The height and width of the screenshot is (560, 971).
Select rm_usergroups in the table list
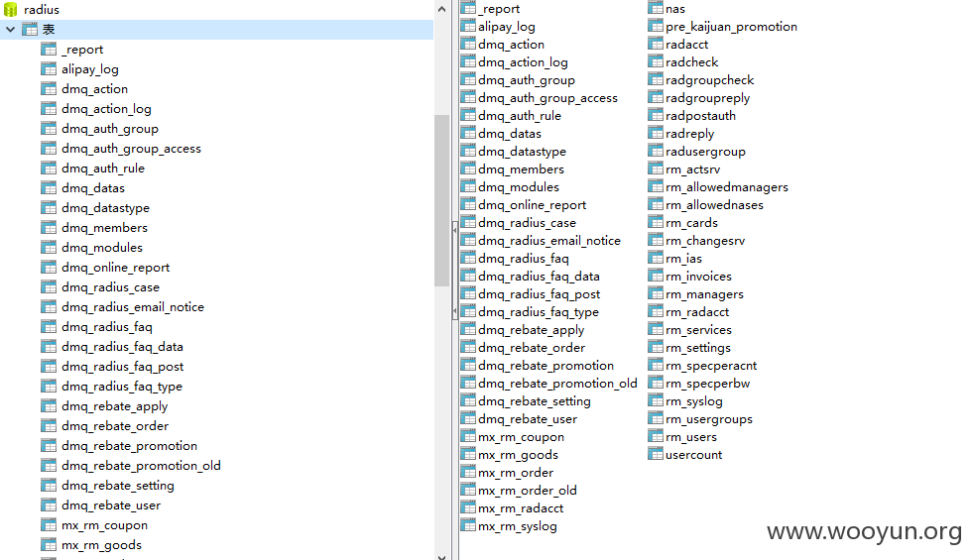[709, 419]
